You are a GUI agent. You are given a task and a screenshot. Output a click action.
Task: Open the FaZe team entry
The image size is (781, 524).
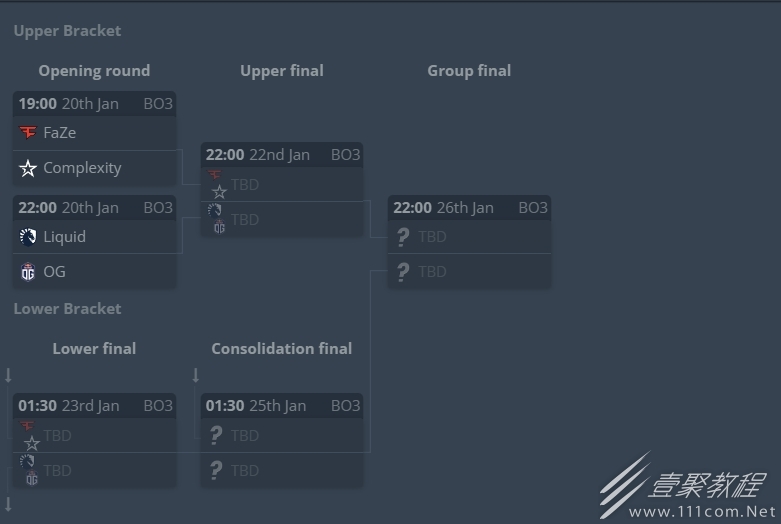pos(95,133)
